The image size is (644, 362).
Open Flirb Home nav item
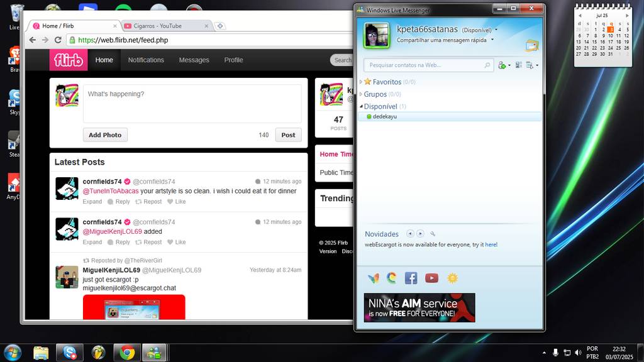104,60
